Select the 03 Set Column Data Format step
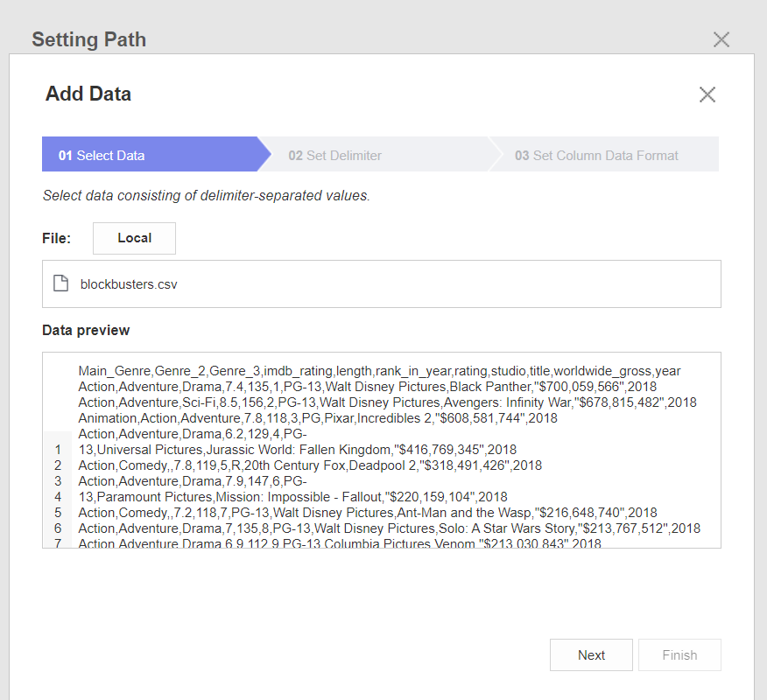The image size is (767, 700). tap(604, 154)
